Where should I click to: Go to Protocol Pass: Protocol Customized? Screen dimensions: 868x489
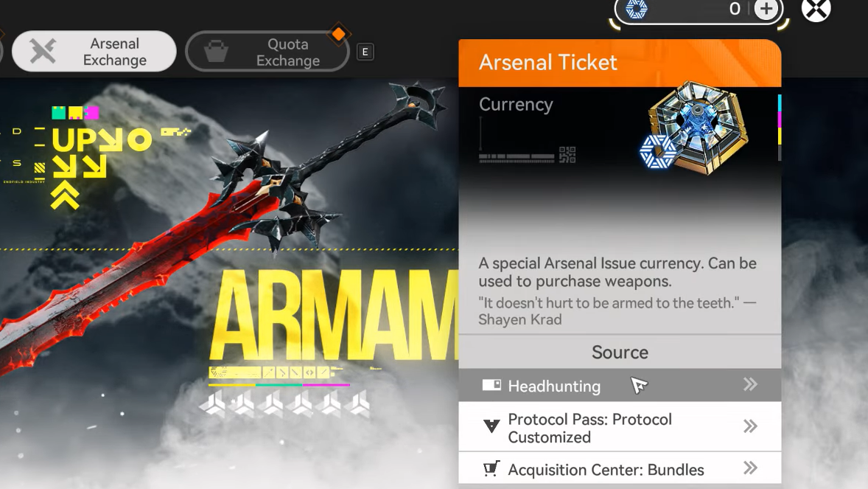point(620,427)
